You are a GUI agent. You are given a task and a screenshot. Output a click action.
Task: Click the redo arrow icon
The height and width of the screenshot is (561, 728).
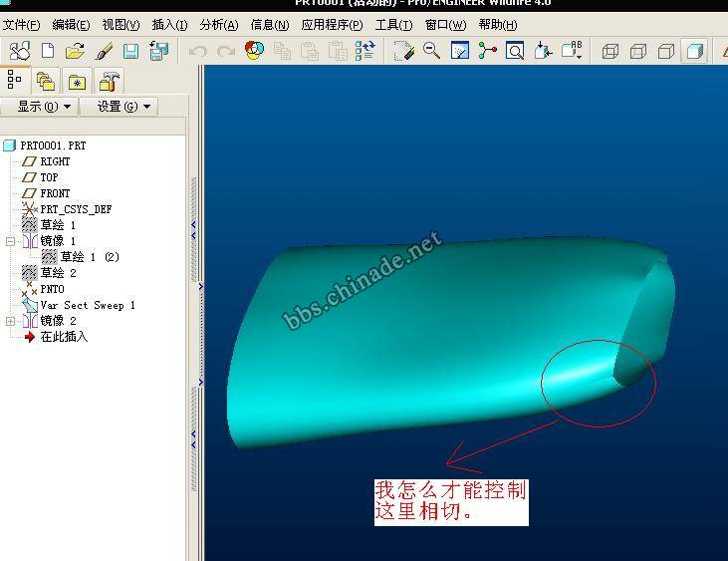tap(226, 51)
